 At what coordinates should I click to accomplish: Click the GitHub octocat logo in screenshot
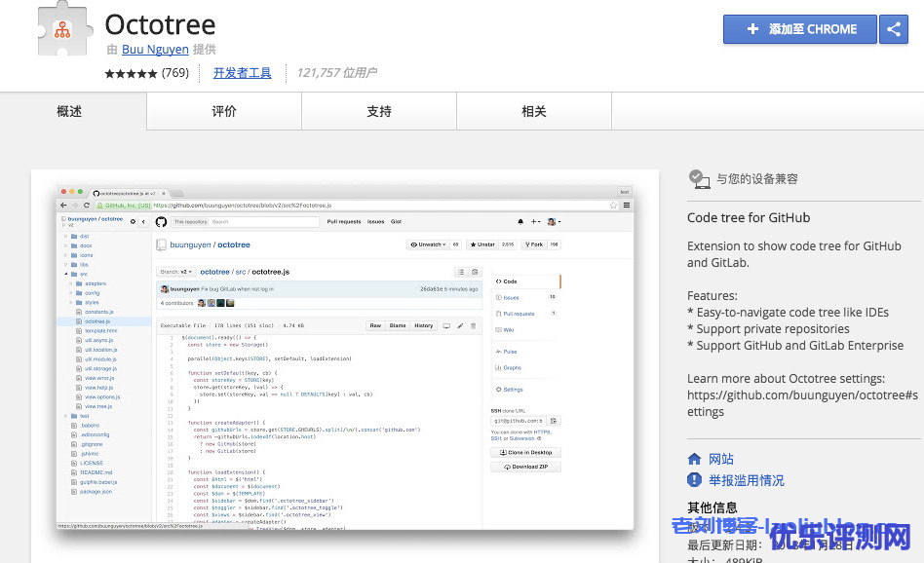coord(161,222)
